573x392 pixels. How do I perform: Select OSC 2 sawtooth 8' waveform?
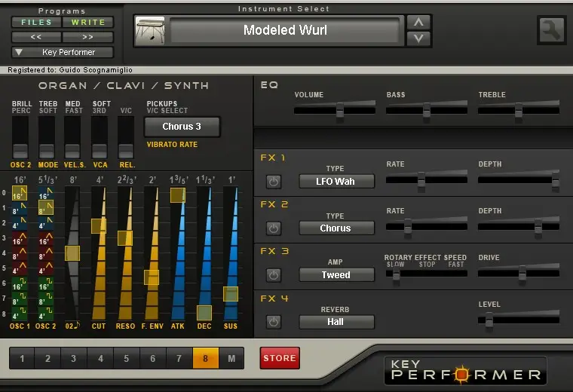[x=46, y=207]
